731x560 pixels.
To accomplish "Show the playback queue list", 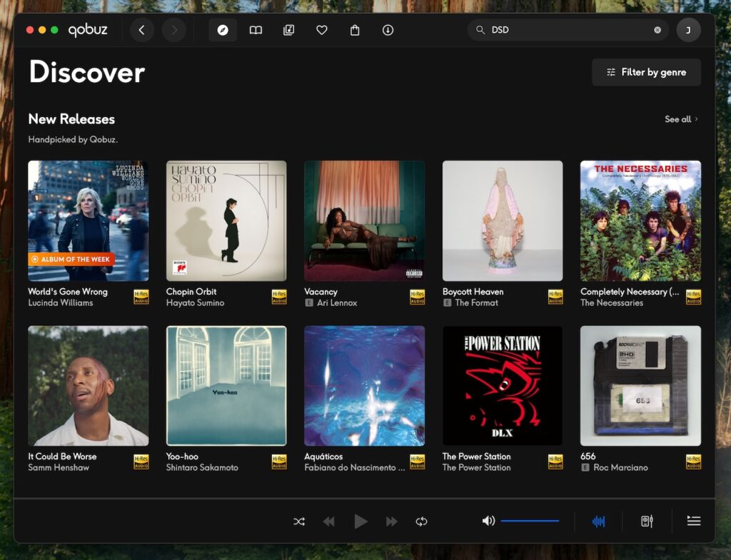I will (x=693, y=521).
